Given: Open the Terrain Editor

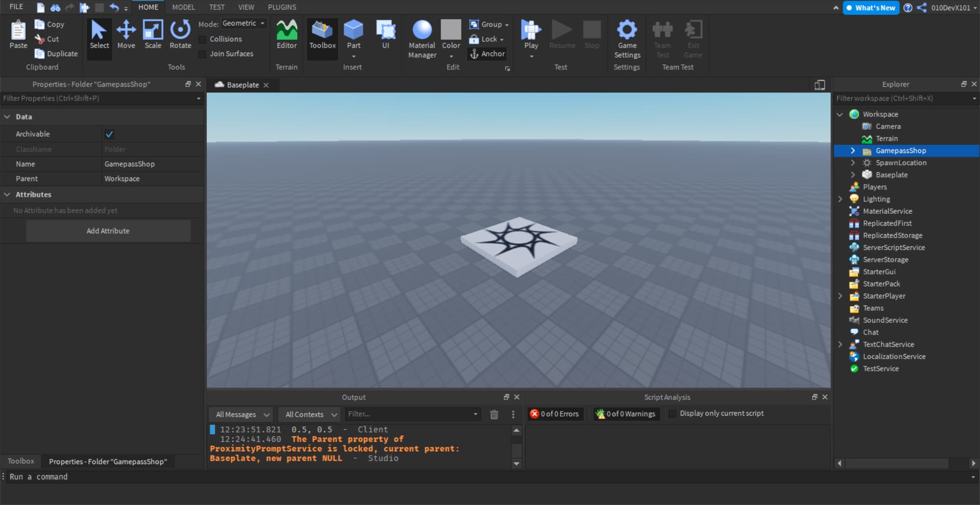Looking at the screenshot, I should (x=286, y=35).
